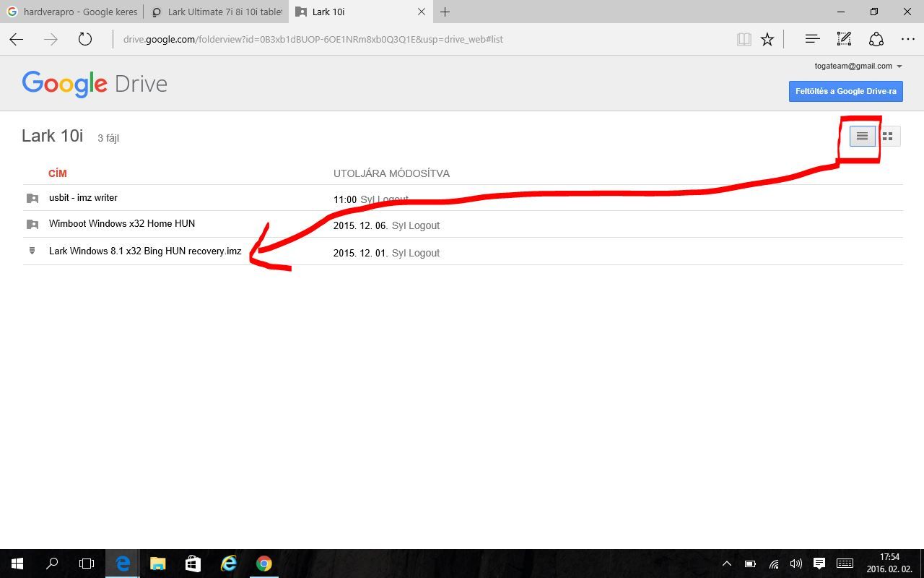Screen dimensions: 924x578
Task: Click folder icon of Wimboot Windows row
Action: click(32, 224)
